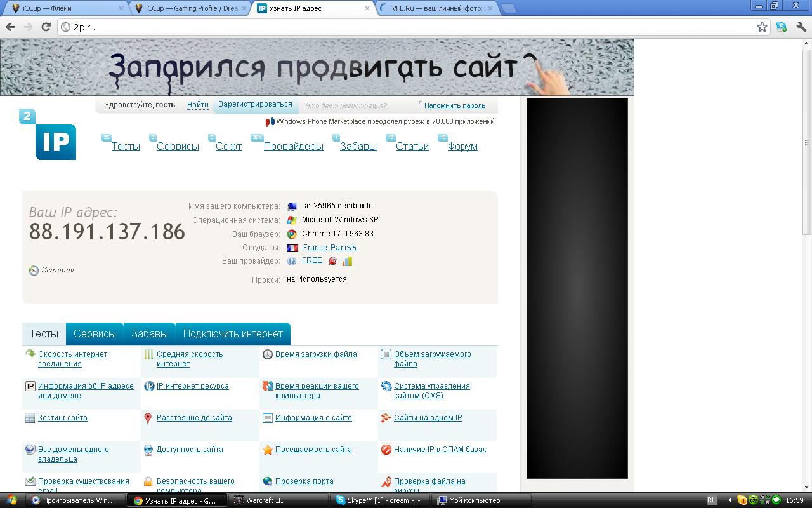Click the green arrow internet speed icon
The image size is (812, 508).
(x=30, y=354)
